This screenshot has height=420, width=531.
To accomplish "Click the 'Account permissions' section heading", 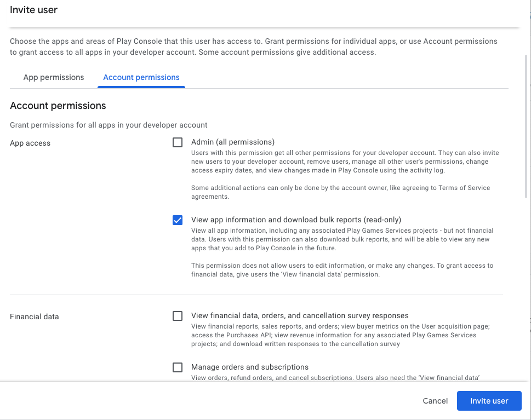I will [x=58, y=106].
